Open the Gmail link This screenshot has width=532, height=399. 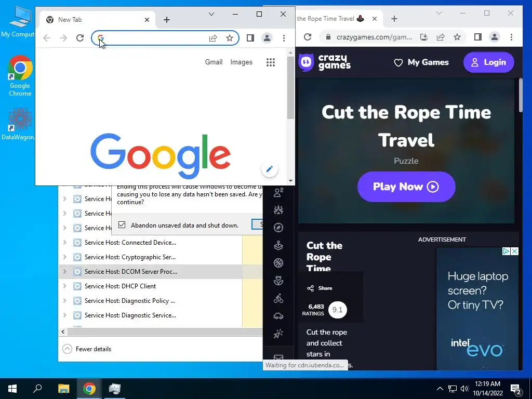(214, 62)
